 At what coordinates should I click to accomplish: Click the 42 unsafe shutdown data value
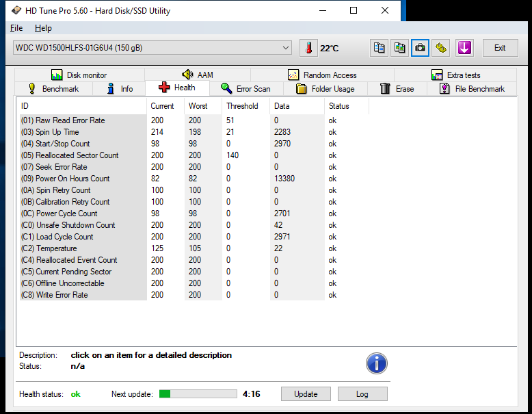pyautogui.click(x=278, y=225)
